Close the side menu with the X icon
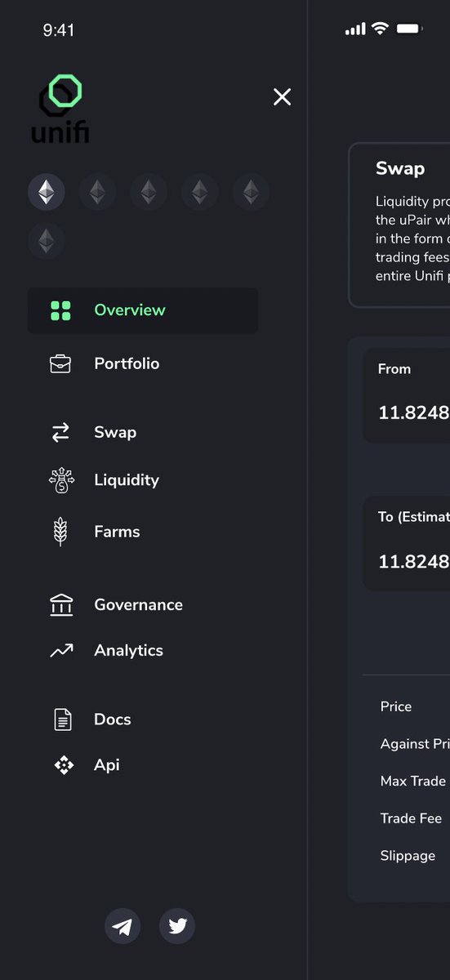The width and height of the screenshot is (450, 980). tap(282, 97)
